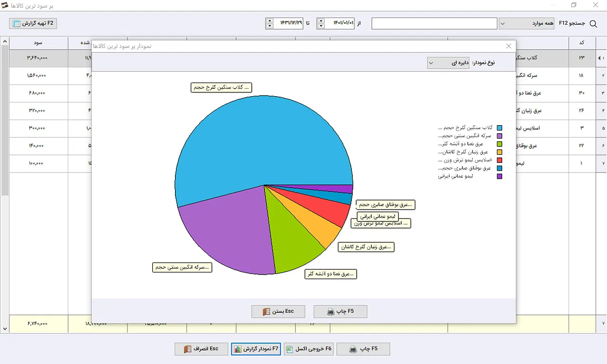Screen dimensions: 607x364
Task: Click the light blue legend swatch for گلاب سنگین
Action: [499, 128]
